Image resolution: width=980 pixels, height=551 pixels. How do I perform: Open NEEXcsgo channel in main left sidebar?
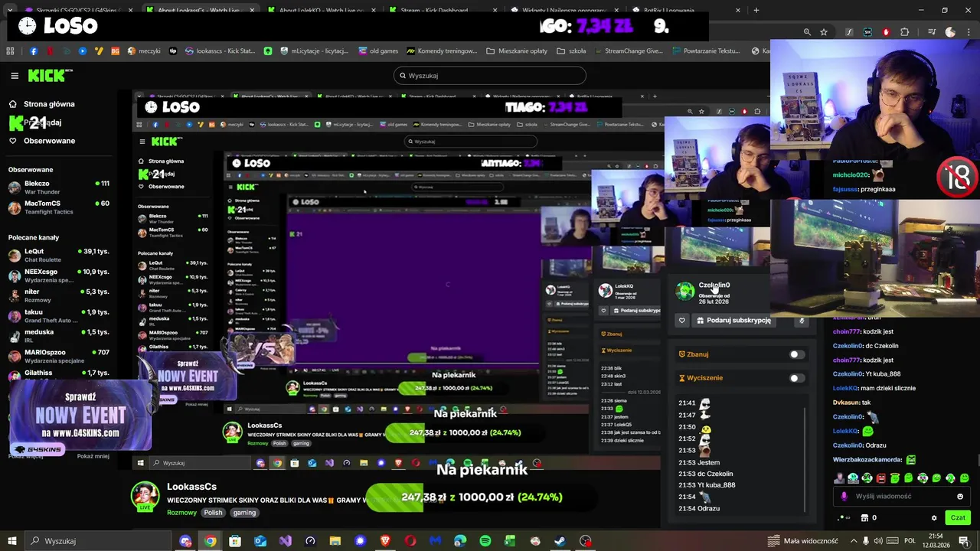59,275
